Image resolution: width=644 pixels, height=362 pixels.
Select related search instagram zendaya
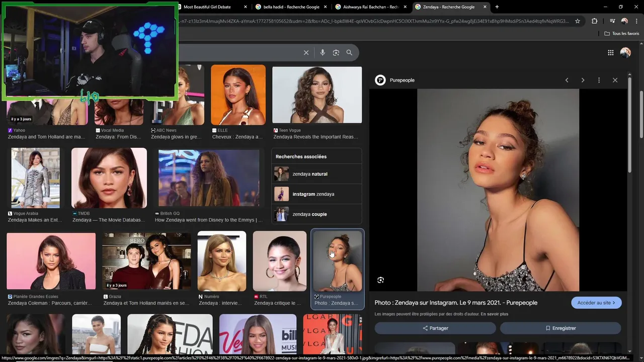[316, 194]
